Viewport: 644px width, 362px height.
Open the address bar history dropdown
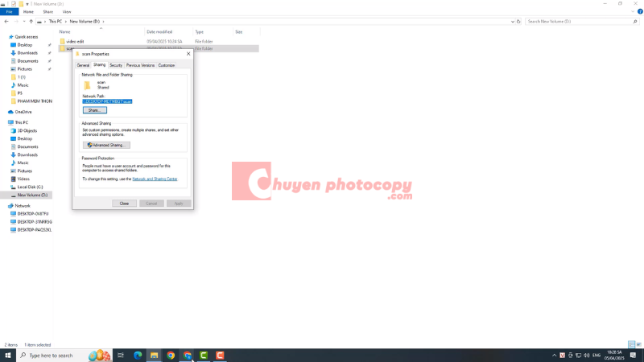(512, 22)
